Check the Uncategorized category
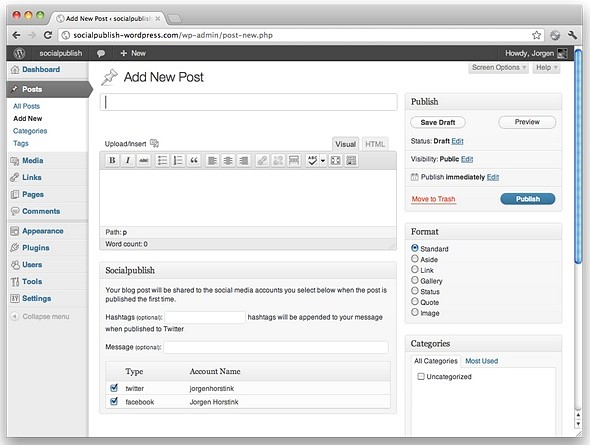 [421, 376]
